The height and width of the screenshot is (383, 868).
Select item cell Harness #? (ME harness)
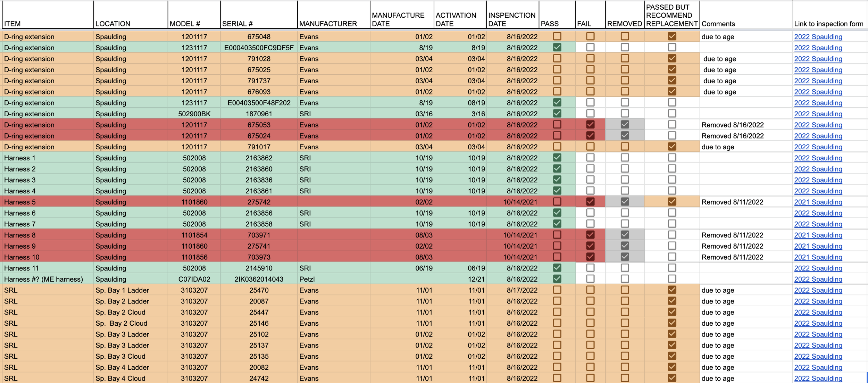pyautogui.click(x=48, y=279)
